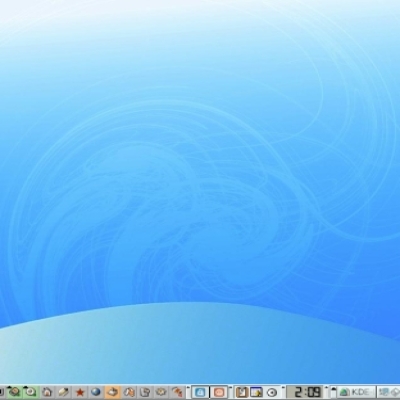Click the rightmost red launcher icon before pager

(x=178, y=392)
